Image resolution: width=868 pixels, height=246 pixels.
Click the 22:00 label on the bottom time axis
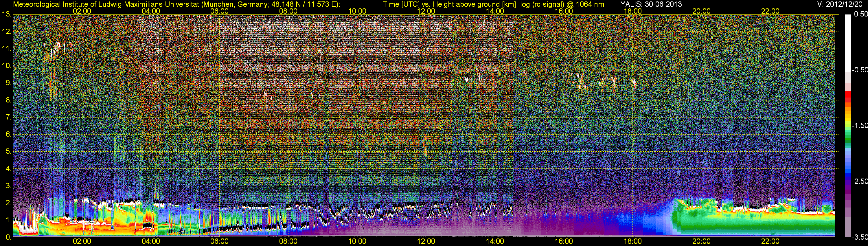tap(770, 241)
